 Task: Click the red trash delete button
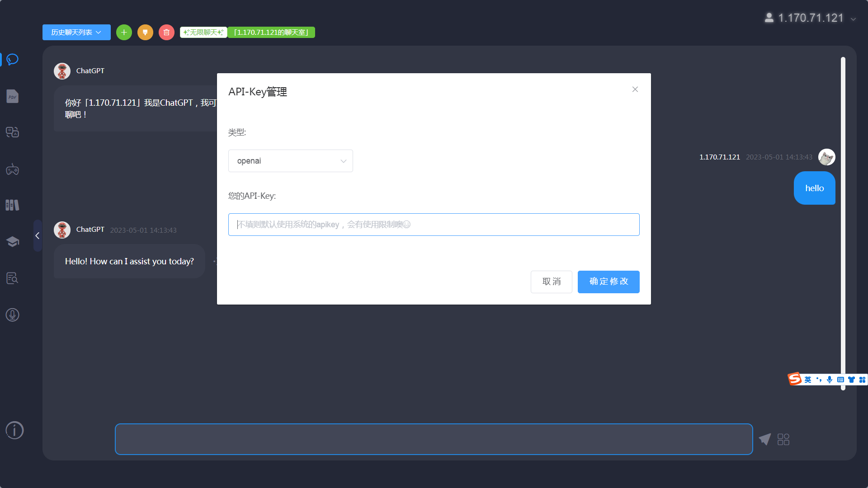click(x=166, y=33)
